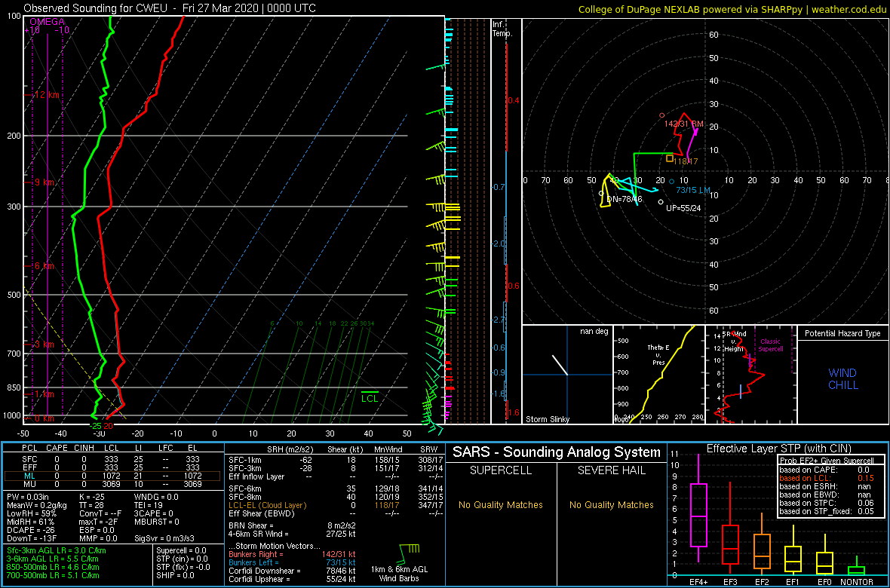Click the MBURST = 0 value
The height and width of the screenshot is (588, 890).
[x=158, y=521]
